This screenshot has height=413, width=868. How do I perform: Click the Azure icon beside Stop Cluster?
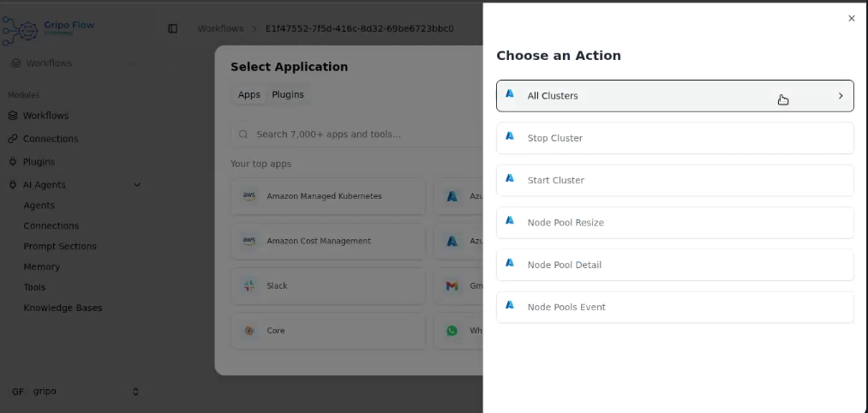[510, 137]
